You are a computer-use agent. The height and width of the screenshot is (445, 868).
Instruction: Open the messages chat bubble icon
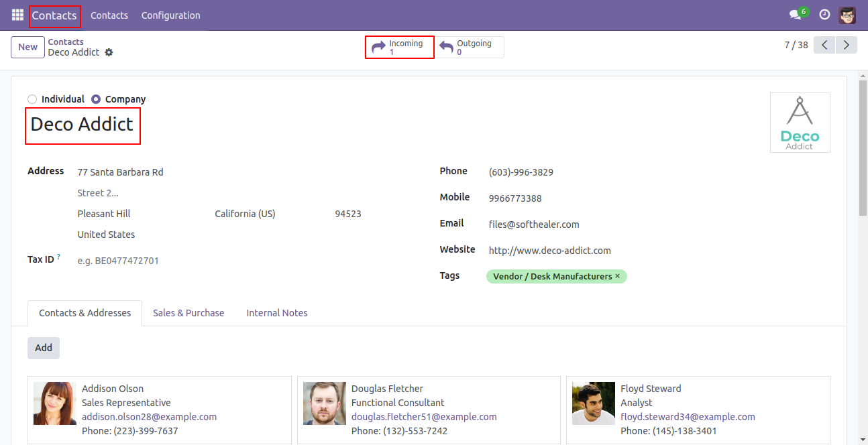[x=796, y=15]
